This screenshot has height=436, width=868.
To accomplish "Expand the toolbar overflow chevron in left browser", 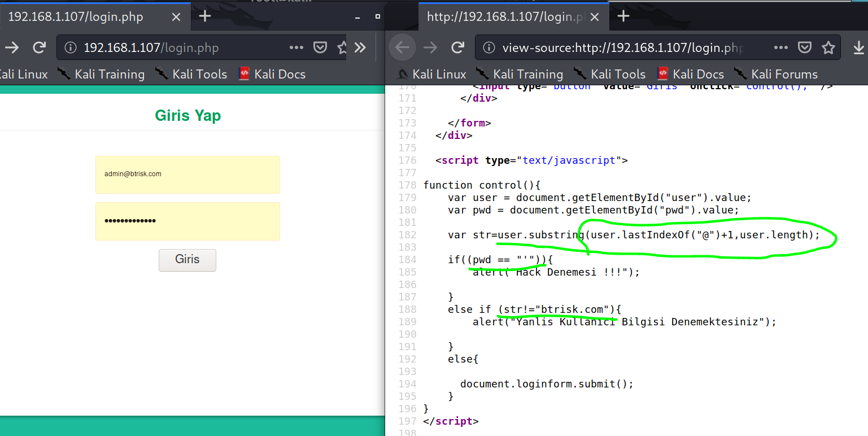I will coord(360,48).
